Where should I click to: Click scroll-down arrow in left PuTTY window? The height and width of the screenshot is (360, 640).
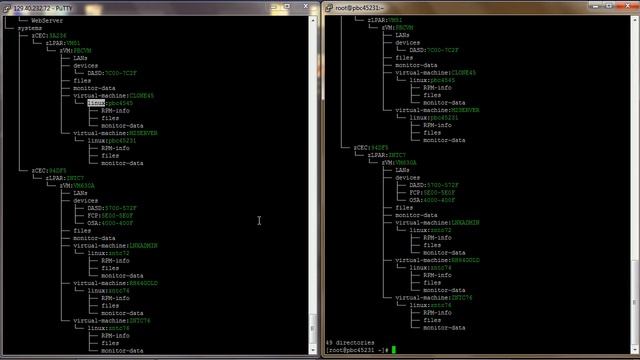pyautogui.click(x=313, y=350)
